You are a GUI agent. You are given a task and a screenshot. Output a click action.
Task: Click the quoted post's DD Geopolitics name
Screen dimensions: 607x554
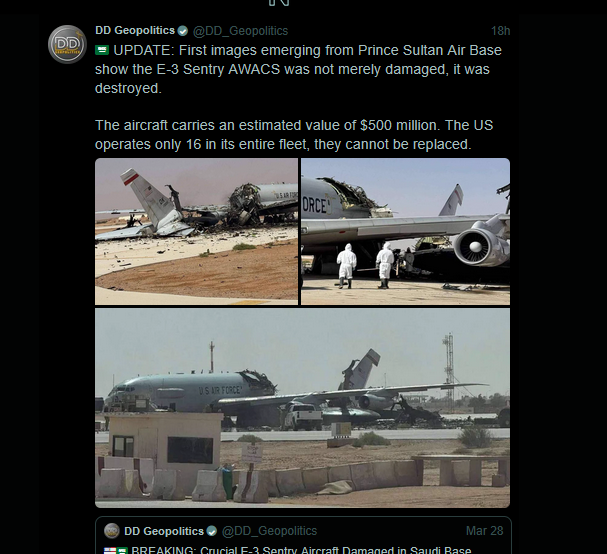click(x=162, y=530)
